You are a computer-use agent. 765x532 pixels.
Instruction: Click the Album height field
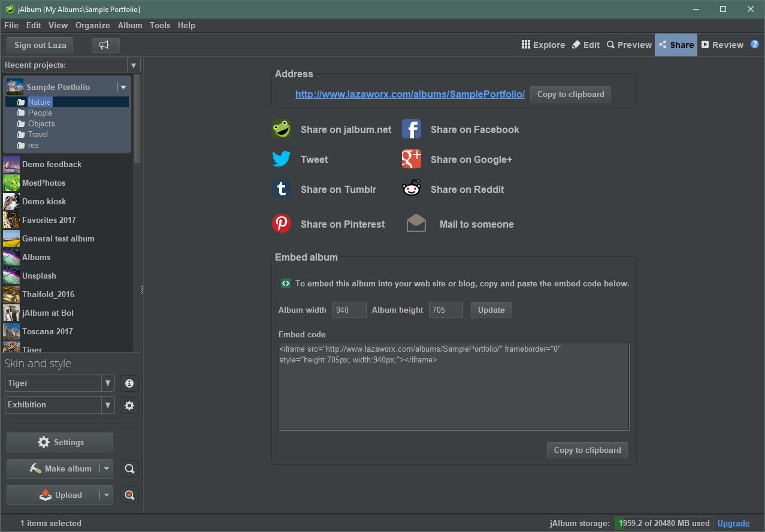point(446,310)
